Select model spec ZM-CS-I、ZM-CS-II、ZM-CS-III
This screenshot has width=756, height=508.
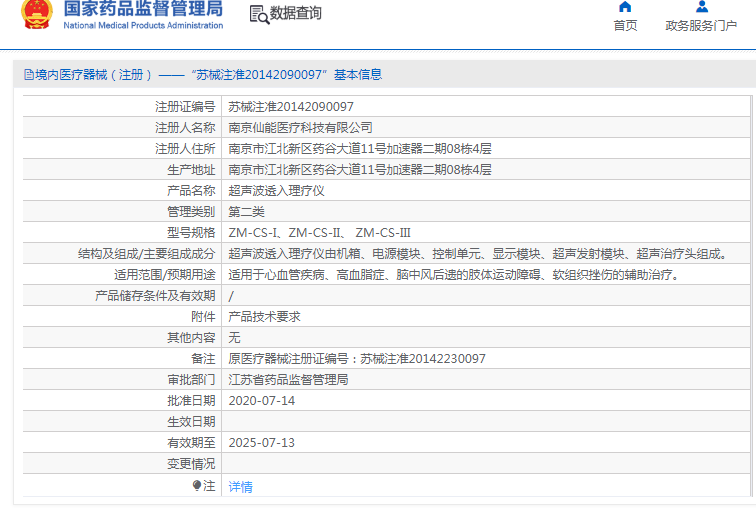pos(319,233)
